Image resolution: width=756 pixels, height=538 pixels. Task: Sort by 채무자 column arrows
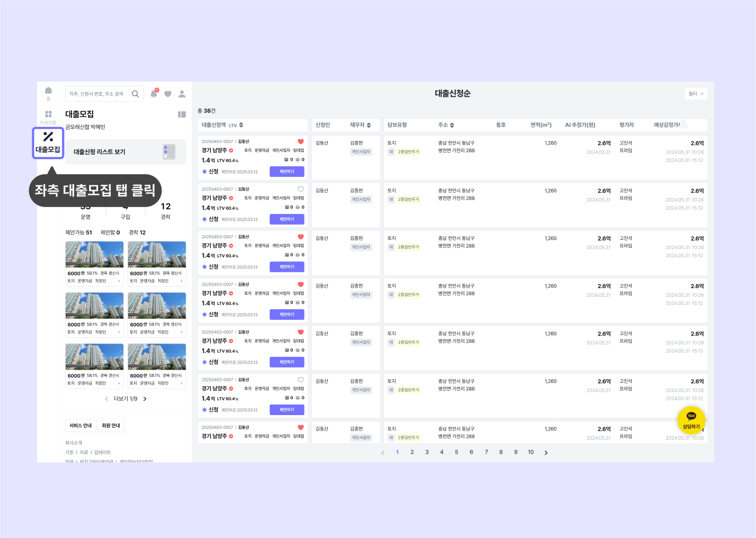369,125
